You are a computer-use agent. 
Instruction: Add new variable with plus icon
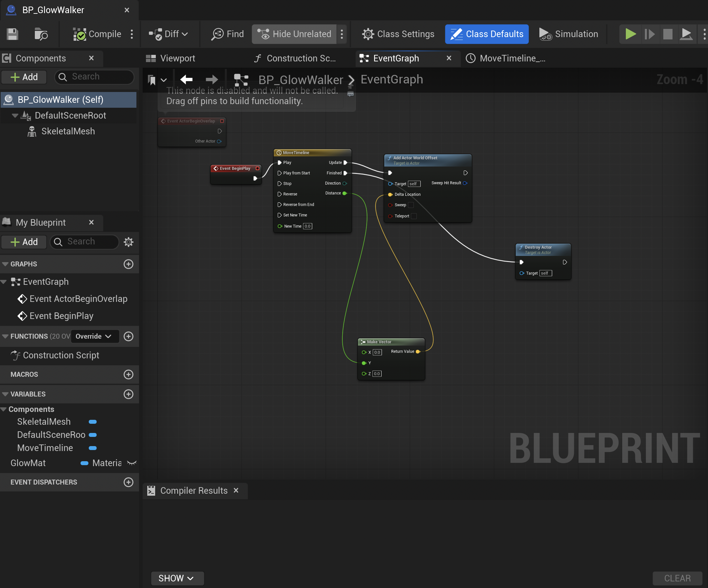[x=129, y=394]
